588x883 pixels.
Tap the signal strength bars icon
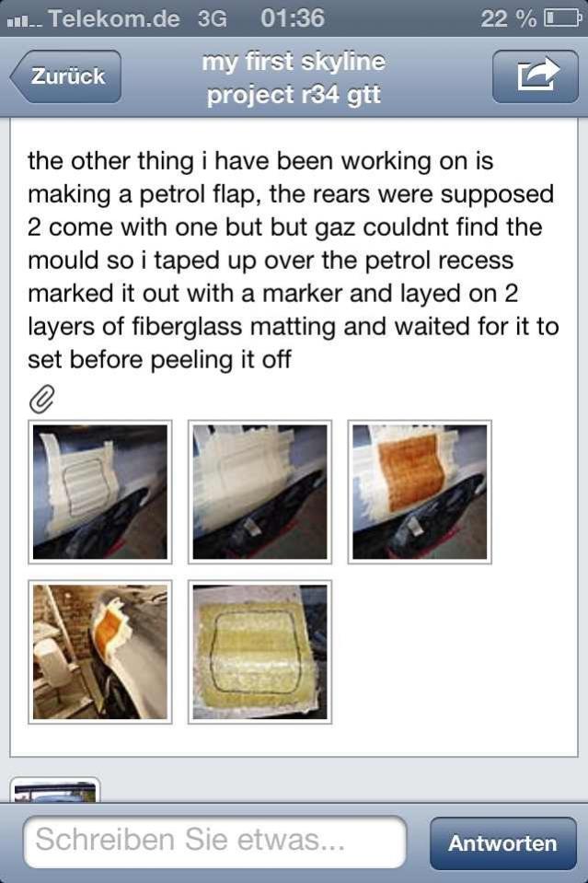pos(24,19)
